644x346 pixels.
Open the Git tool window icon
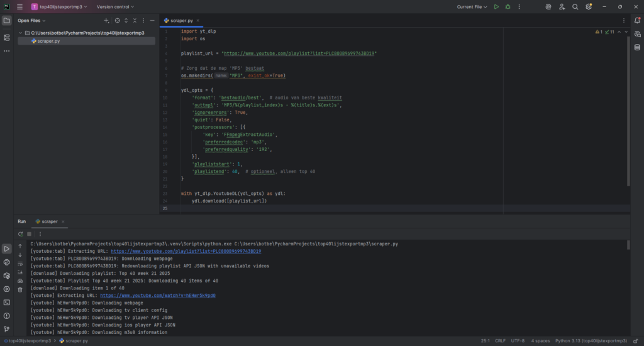(6, 329)
